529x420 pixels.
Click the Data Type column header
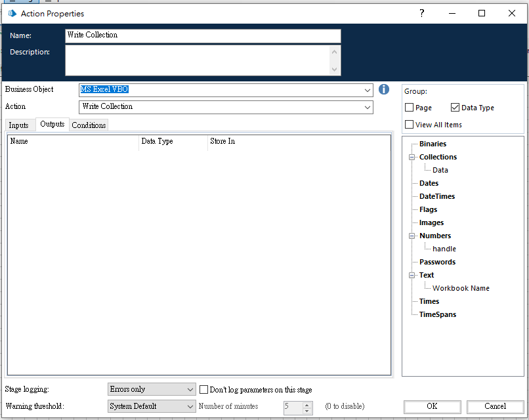[173, 141]
